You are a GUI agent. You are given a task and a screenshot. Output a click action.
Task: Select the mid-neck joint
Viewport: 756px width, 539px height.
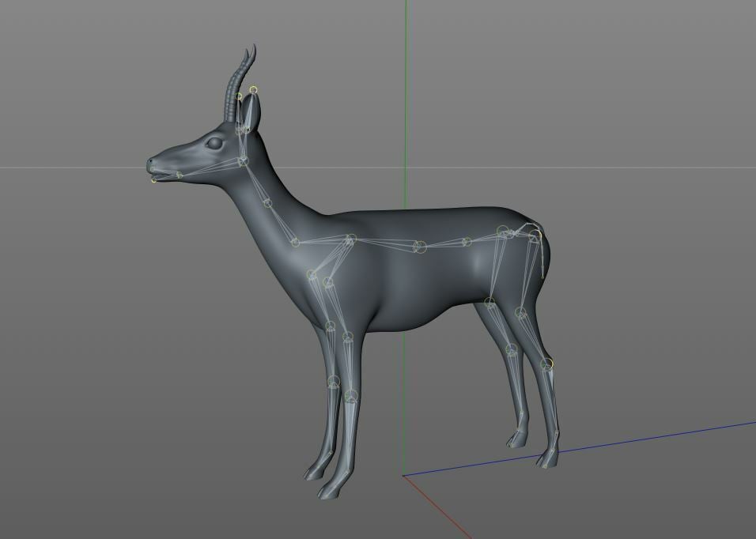coord(267,203)
